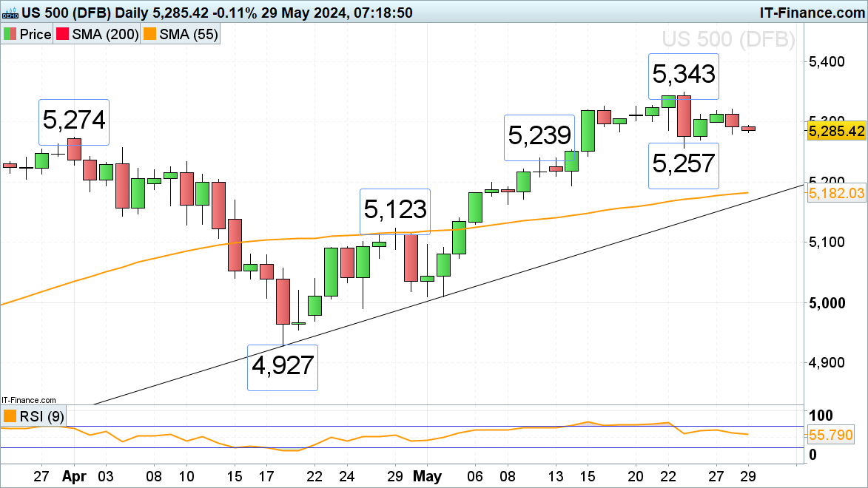
Task: Click the red SMA (200) color swatch
Action: 63,34
